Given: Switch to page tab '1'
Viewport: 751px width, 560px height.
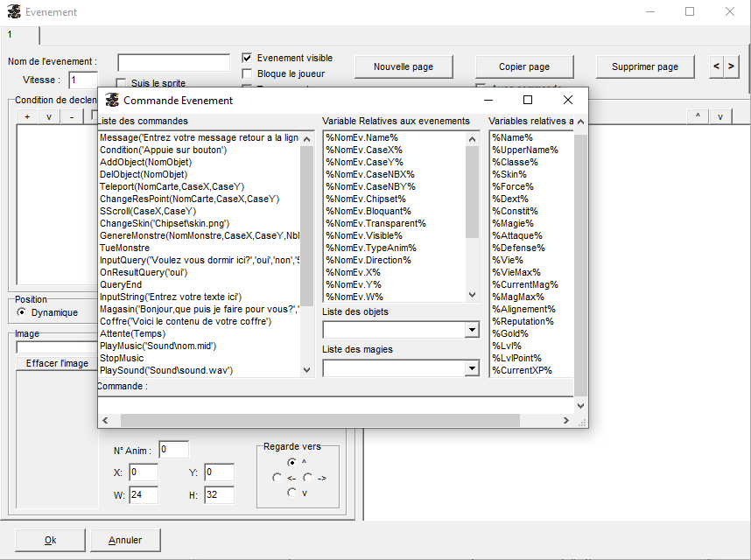Looking at the screenshot, I should 19,35.
